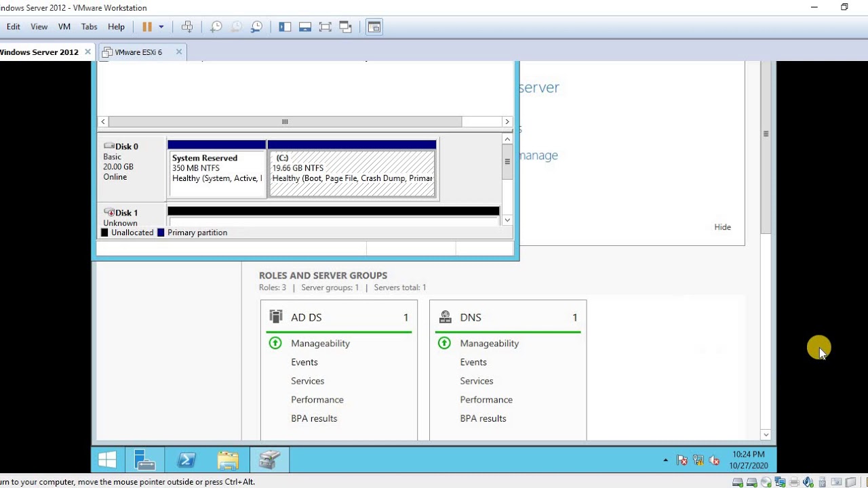Open the VM menu

pyautogui.click(x=64, y=27)
